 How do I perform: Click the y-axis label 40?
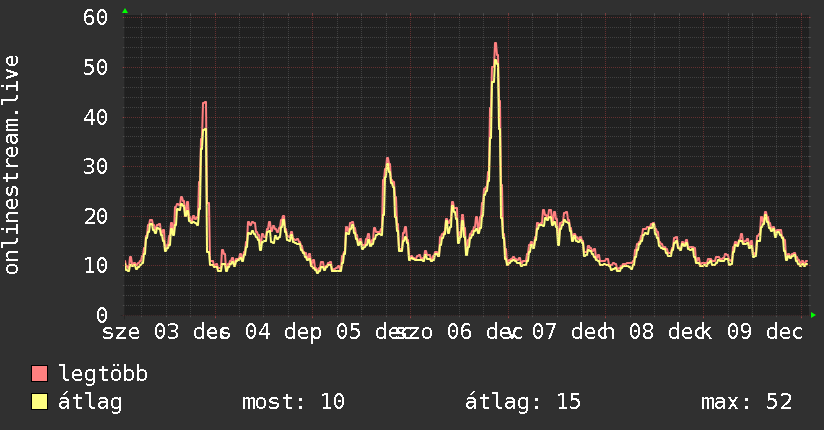tap(96, 117)
